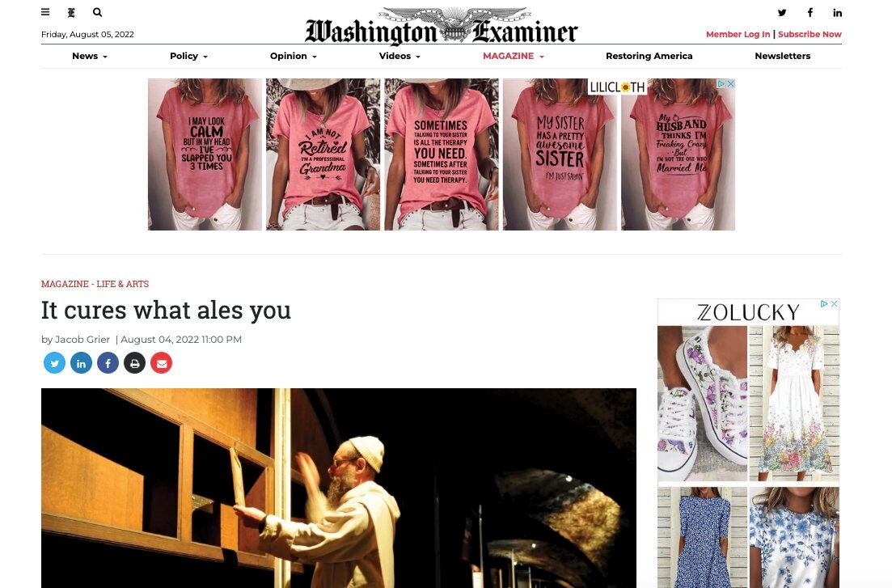Open the MAGAZINE menu item
The width and height of the screenshot is (892, 588).
pyautogui.click(x=514, y=56)
